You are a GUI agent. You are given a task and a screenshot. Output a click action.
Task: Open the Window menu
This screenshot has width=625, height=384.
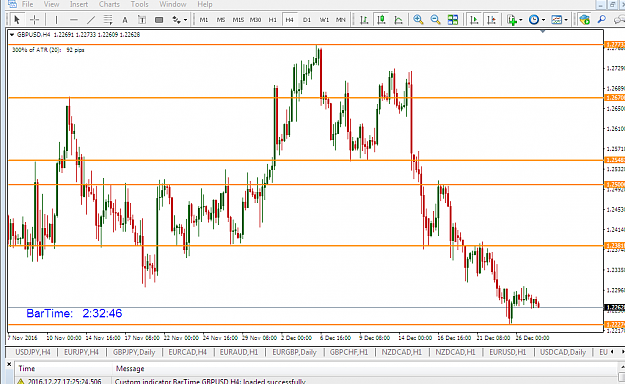[173, 4]
